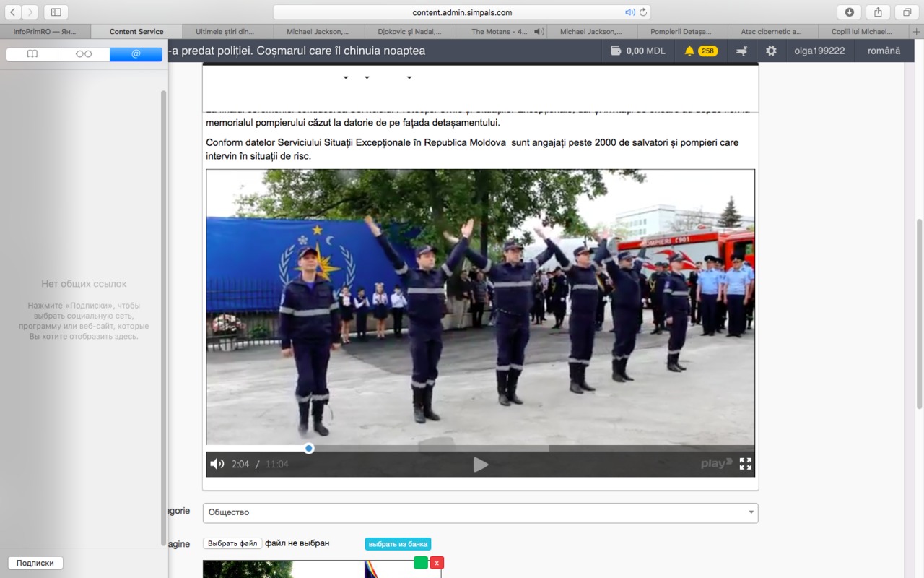Open the olga199222 user account menu

[819, 51]
